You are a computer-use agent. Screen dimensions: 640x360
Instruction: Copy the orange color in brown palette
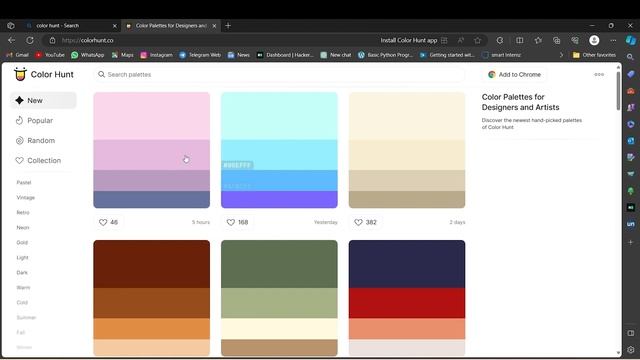pos(151,329)
